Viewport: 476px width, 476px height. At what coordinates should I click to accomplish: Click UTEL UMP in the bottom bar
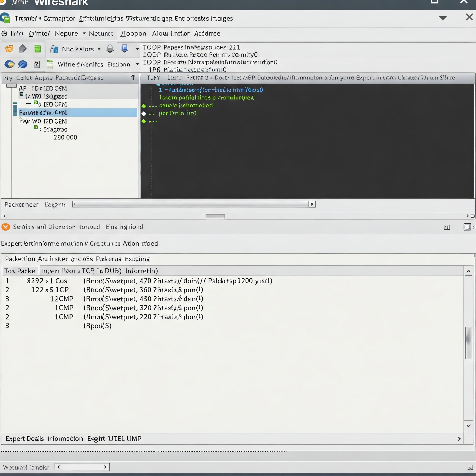click(x=125, y=439)
